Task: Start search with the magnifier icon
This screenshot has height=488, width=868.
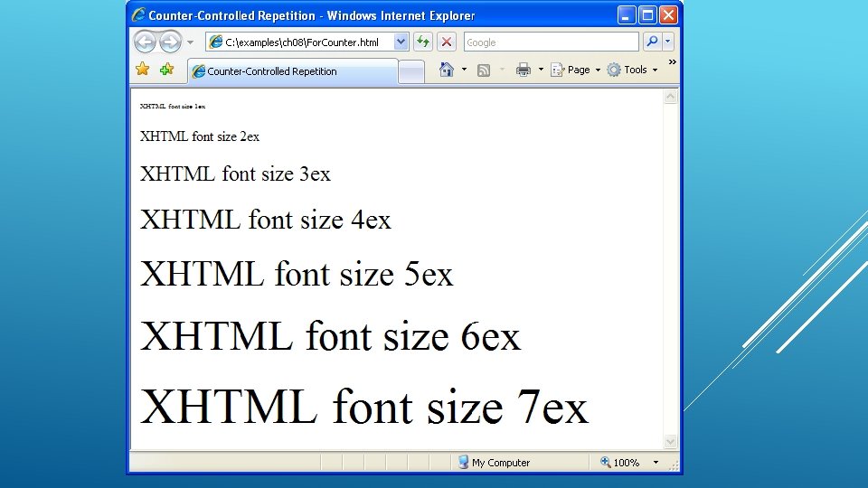Action: [652, 42]
